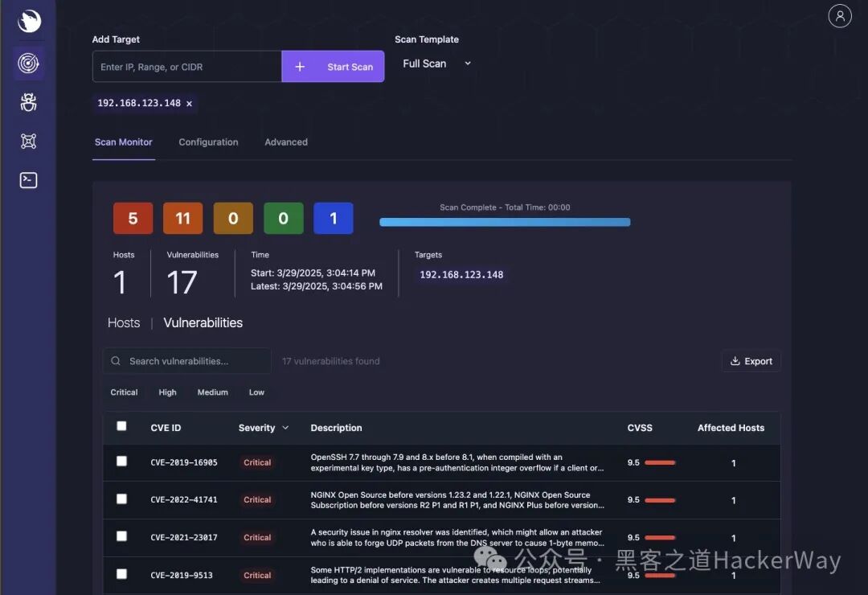Click the NGINX Open Source description text
The height and width of the screenshot is (595, 868).
click(457, 499)
